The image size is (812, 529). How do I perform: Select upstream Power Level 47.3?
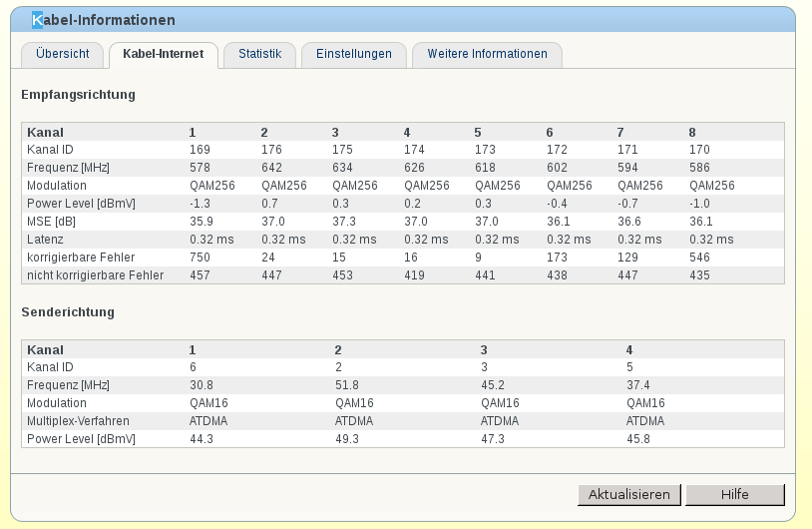pyautogui.click(x=493, y=439)
